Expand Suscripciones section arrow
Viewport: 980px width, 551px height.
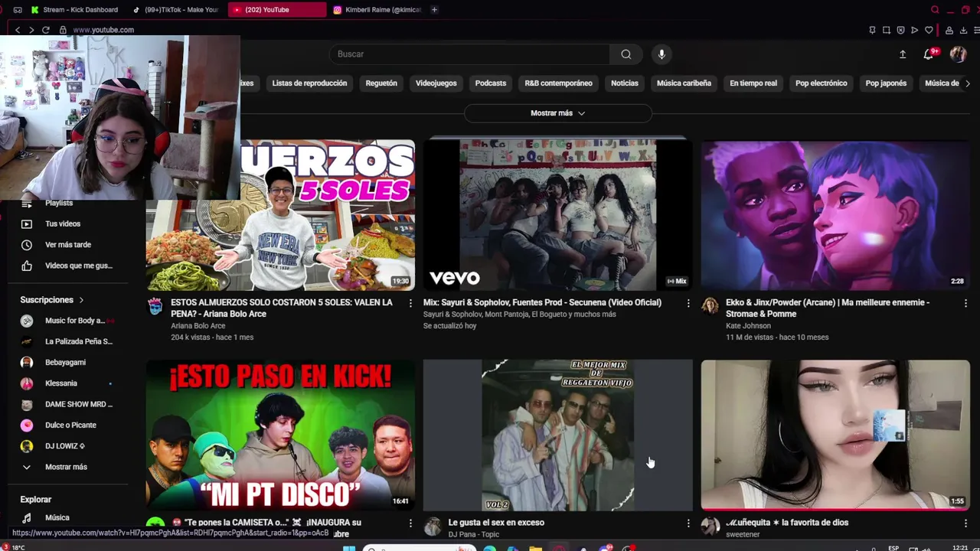click(81, 300)
